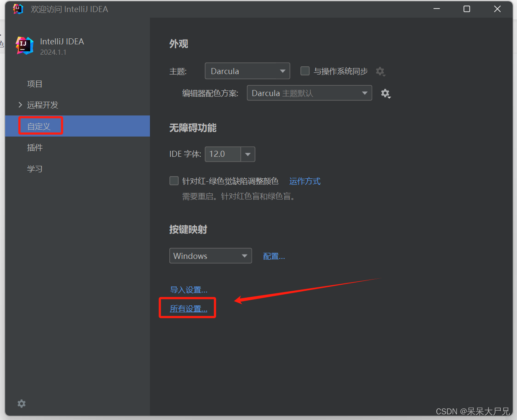
Task: Select the 自定义 sidebar tab
Action: point(78,126)
